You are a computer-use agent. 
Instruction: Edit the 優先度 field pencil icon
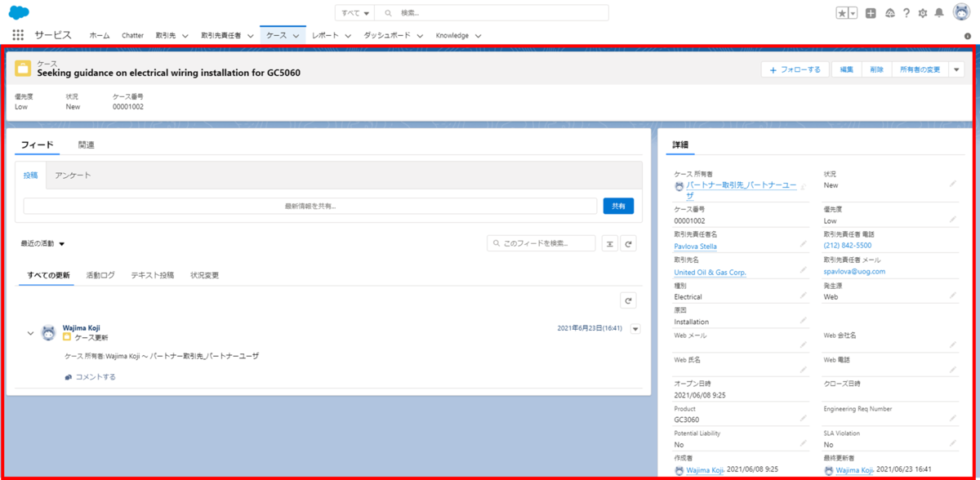click(952, 220)
